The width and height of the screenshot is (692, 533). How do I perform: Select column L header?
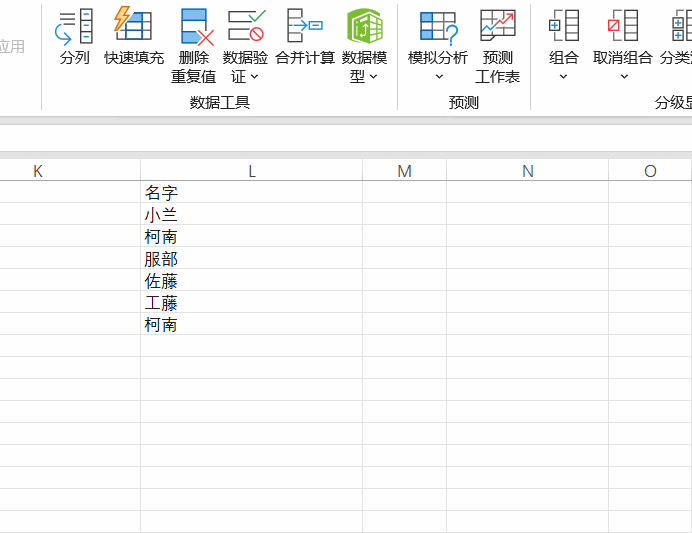click(251, 171)
